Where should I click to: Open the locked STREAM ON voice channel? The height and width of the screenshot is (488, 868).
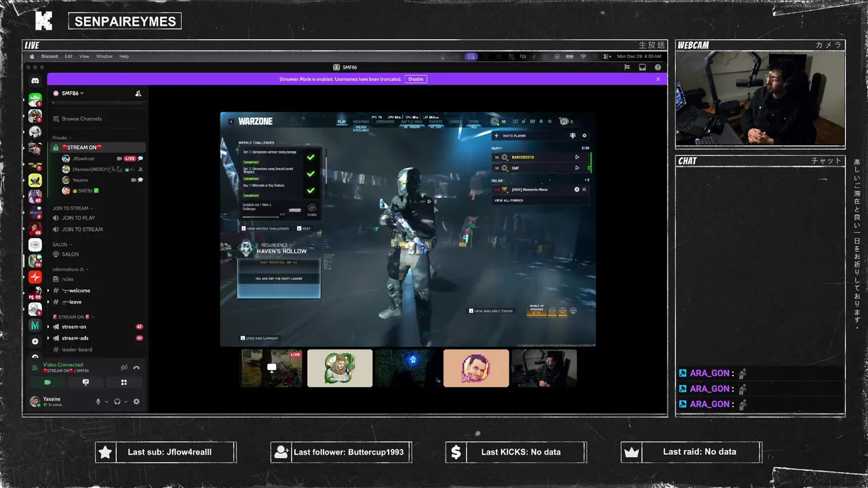point(98,147)
